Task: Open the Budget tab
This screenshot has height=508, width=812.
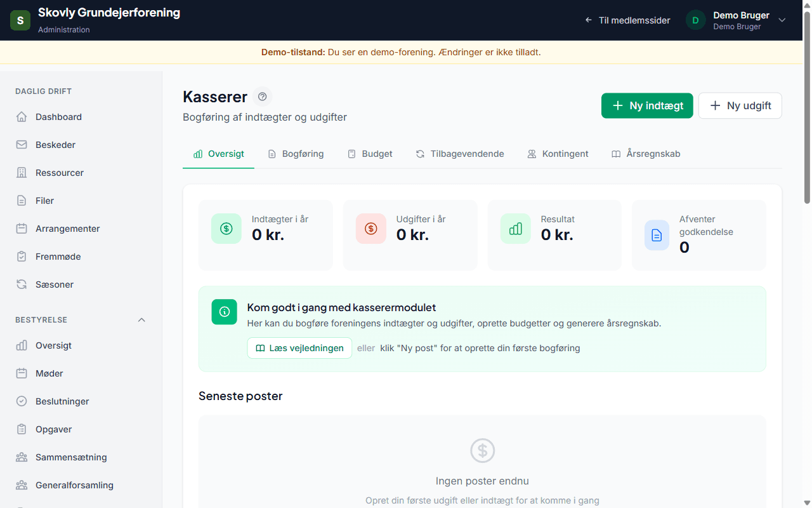Action: (x=370, y=154)
